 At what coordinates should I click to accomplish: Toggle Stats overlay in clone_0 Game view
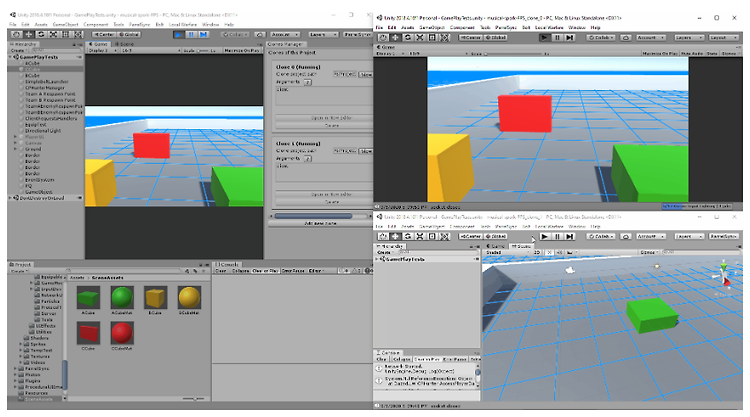(x=712, y=54)
